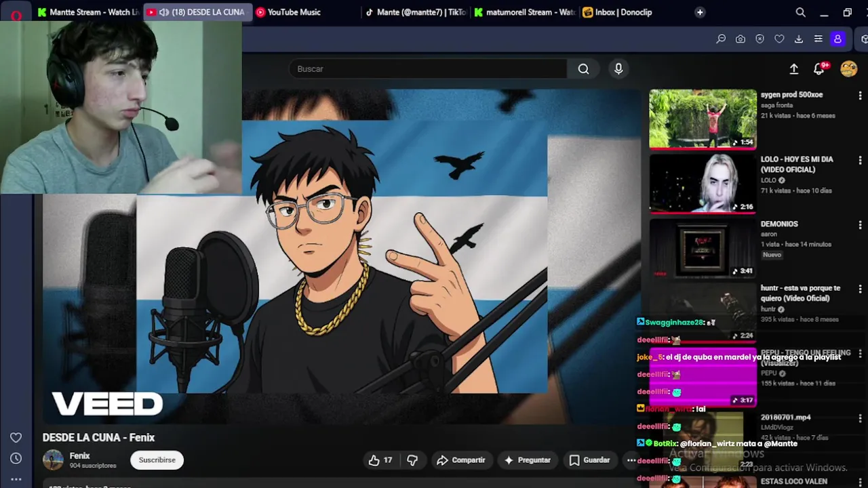Open a new tab with plus button

pos(700,12)
